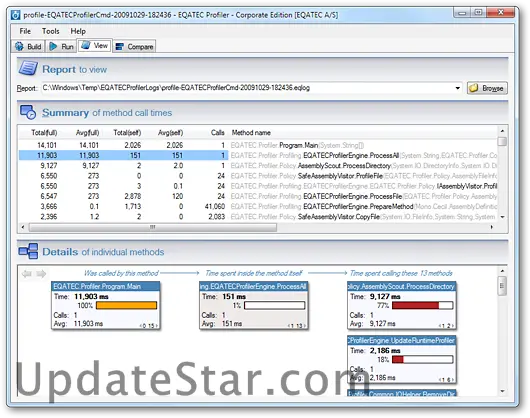530x418 pixels.
Task: Open the EQATEC.Profiler.Program.Main caller box
Action: [105, 305]
